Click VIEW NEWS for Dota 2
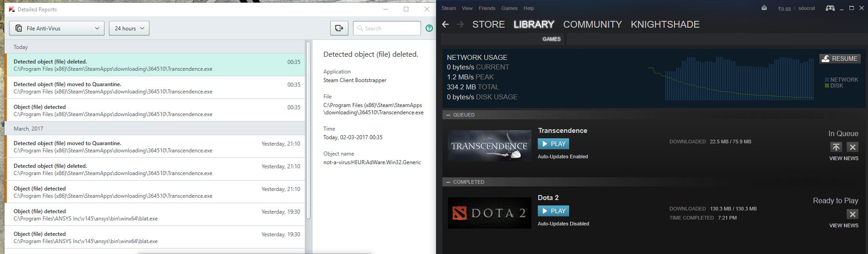This screenshot has width=868, height=254. pos(843,225)
